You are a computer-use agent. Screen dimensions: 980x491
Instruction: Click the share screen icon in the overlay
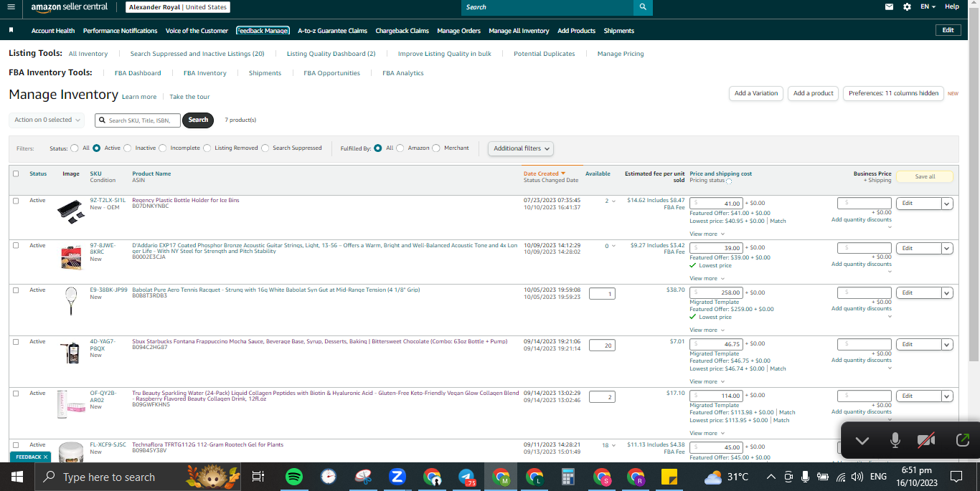tap(962, 440)
